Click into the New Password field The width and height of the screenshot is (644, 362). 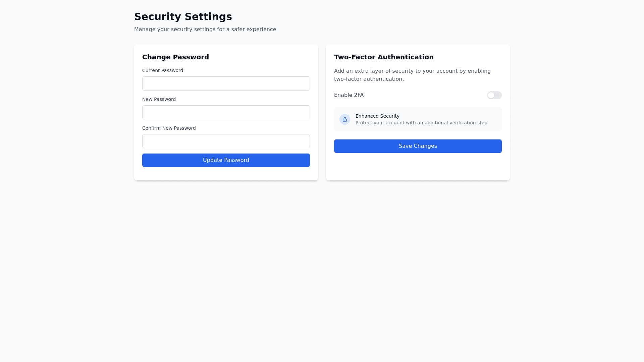point(226,112)
